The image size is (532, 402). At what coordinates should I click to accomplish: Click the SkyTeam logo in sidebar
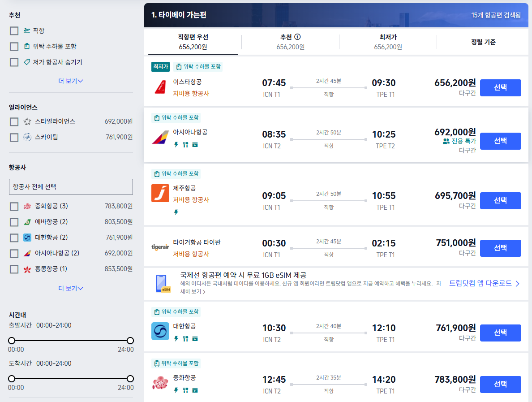click(x=27, y=137)
